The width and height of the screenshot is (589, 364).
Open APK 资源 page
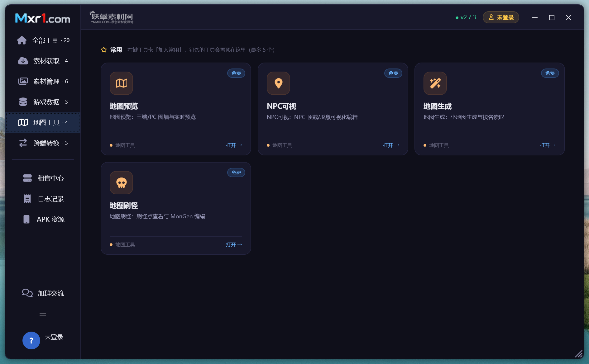point(43,219)
